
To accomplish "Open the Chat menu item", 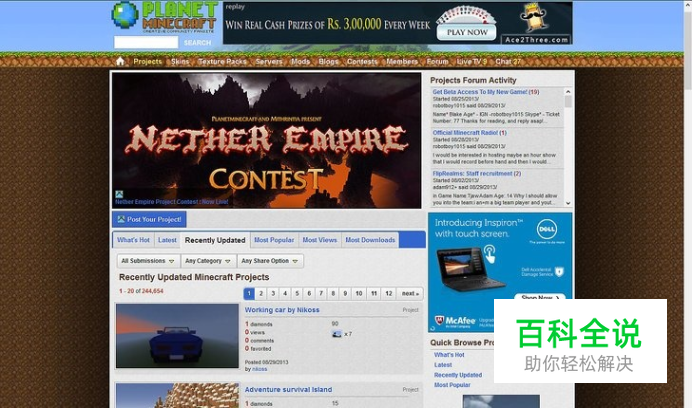I will pyautogui.click(x=508, y=61).
